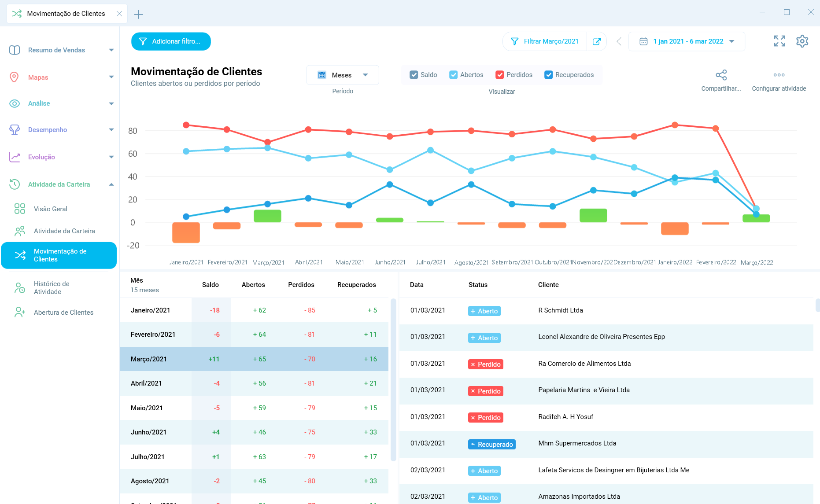
Task: Click the Março/2021 green balance bar in chart
Action: (267, 216)
